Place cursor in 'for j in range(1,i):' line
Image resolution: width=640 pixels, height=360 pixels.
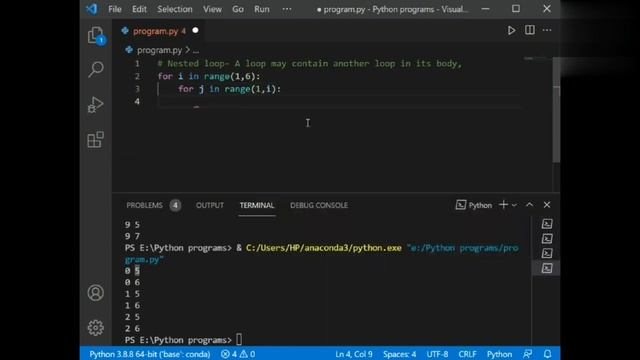(x=229, y=89)
